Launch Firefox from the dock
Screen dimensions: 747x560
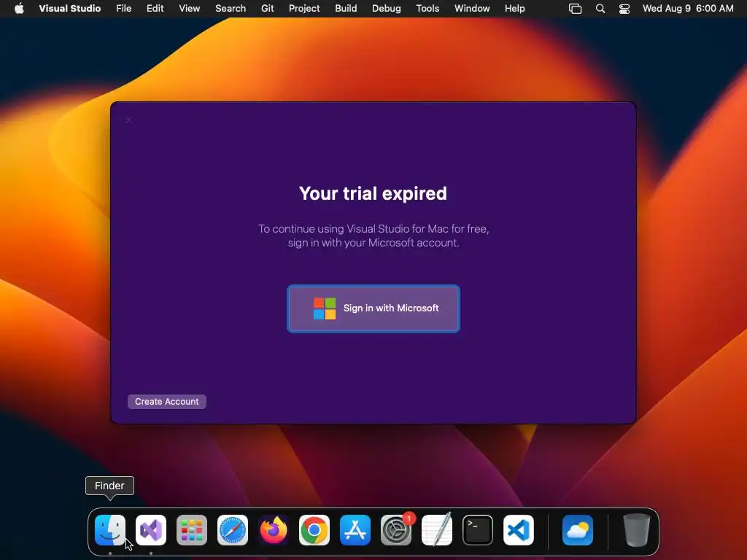[274, 530]
